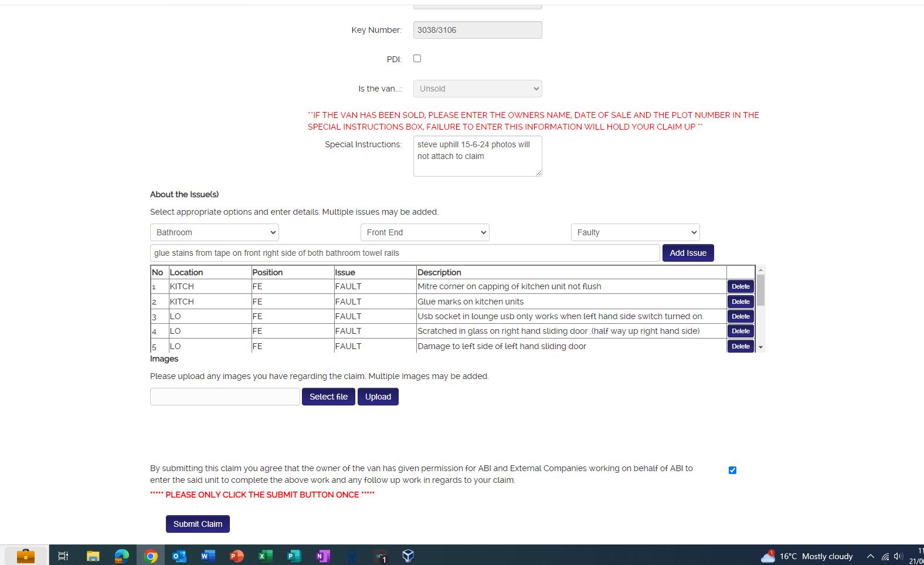Open the taskbar app showing badge 1

click(381, 556)
